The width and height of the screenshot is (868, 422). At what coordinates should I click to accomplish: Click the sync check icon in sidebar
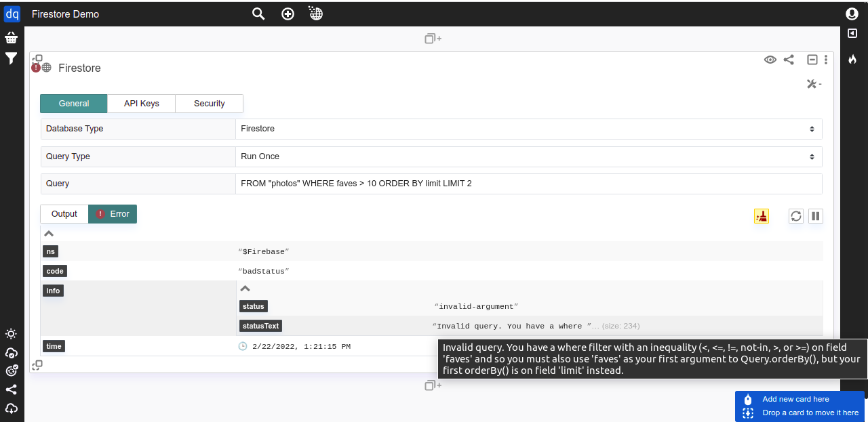[x=11, y=371]
